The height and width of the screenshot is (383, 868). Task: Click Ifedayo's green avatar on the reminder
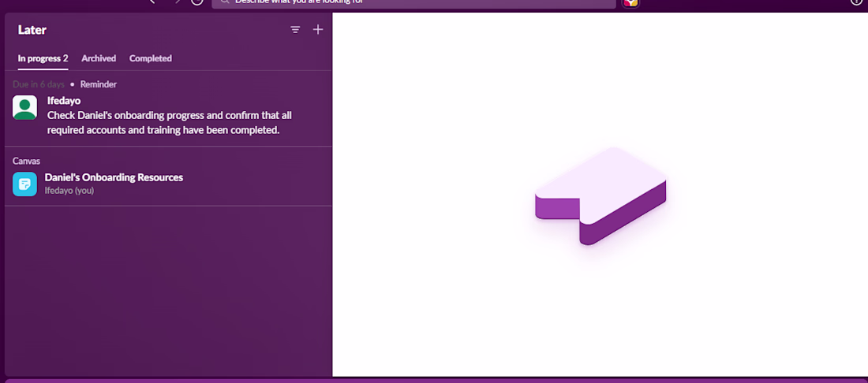25,107
